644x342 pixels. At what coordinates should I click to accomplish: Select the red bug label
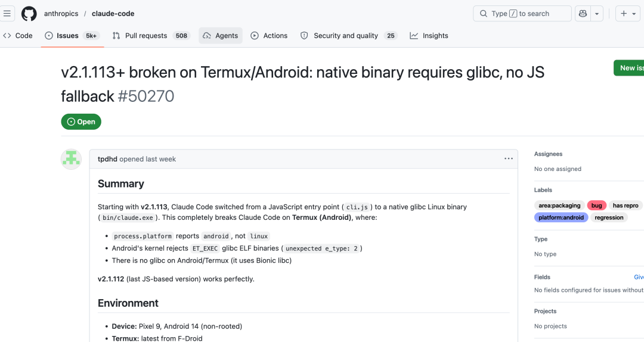[597, 206]
